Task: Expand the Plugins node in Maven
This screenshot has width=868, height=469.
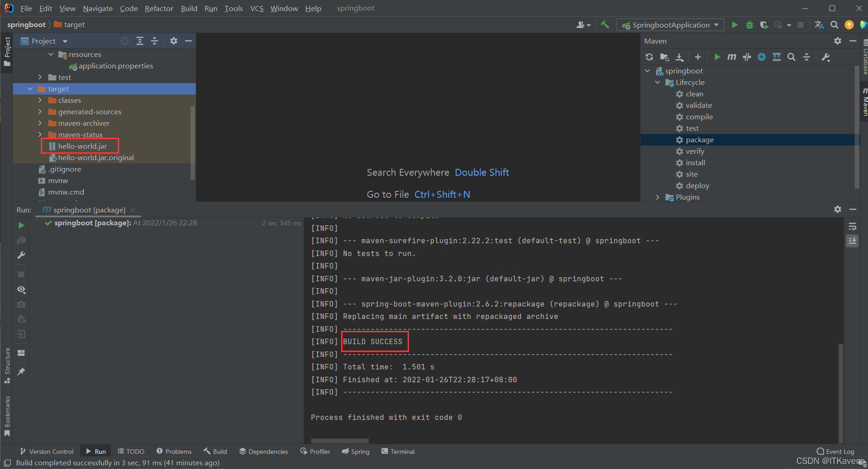Action: [658, 197]
